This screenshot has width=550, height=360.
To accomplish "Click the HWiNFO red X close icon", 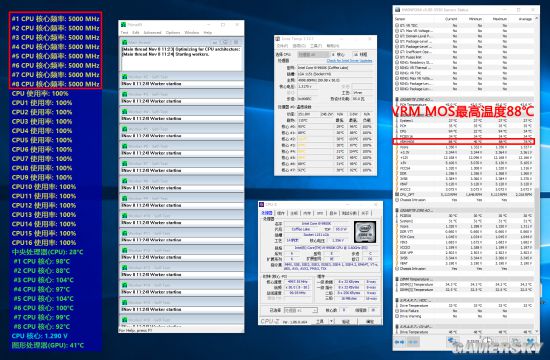I will tap(530, 341).
